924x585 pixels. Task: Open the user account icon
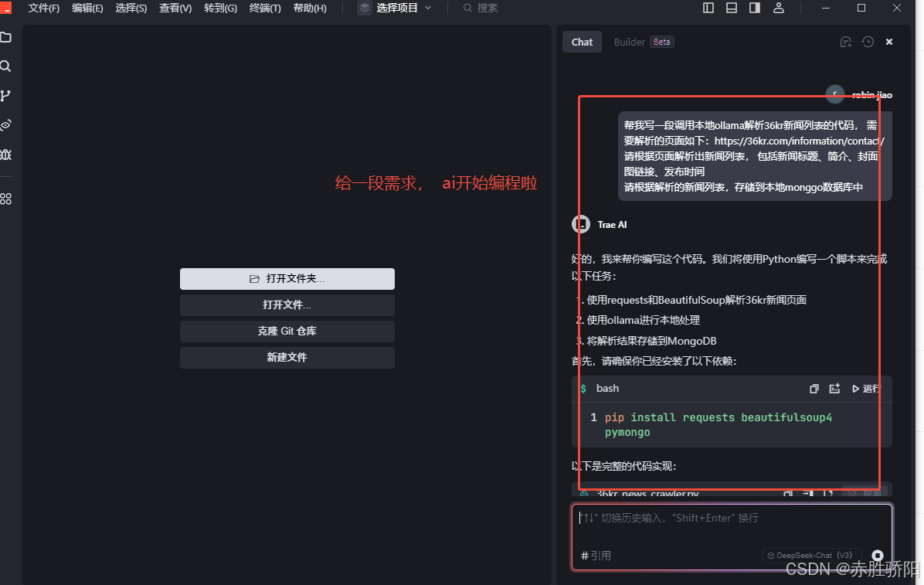[779, 8]
